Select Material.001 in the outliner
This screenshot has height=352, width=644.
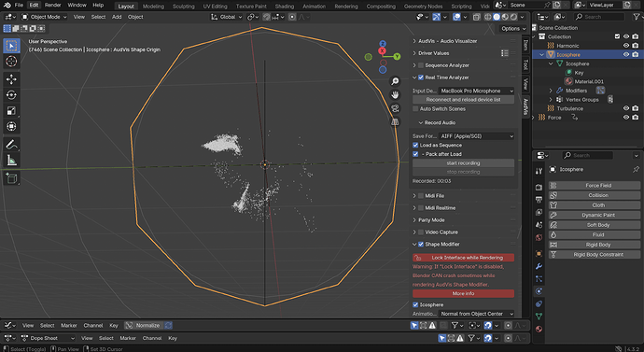pos(589,81)
